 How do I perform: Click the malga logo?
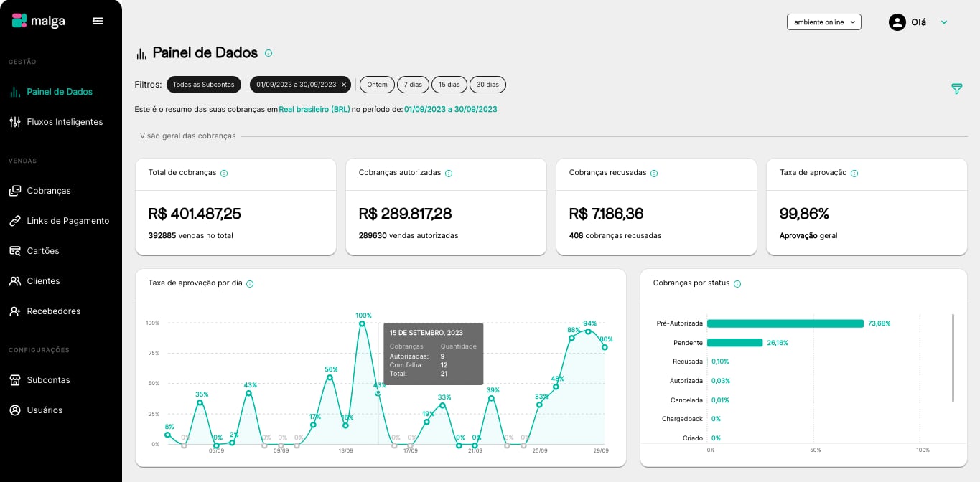pyautogui.click(x=39, y=21)
